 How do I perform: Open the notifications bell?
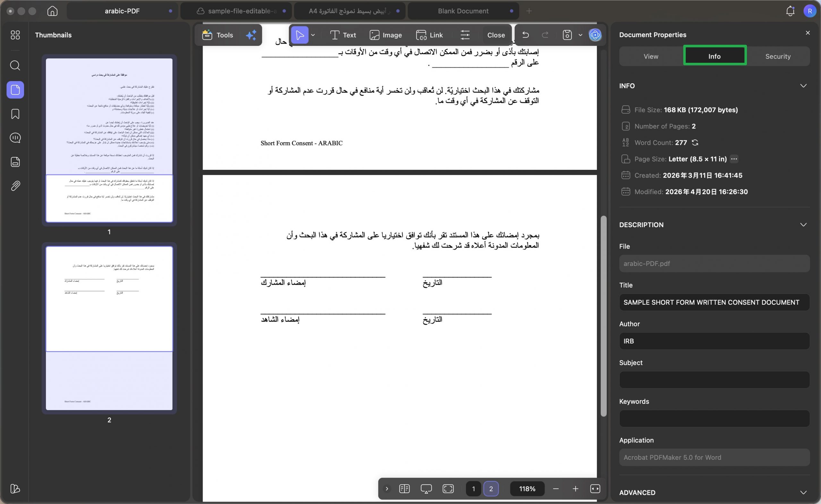(x=790, y=11)
